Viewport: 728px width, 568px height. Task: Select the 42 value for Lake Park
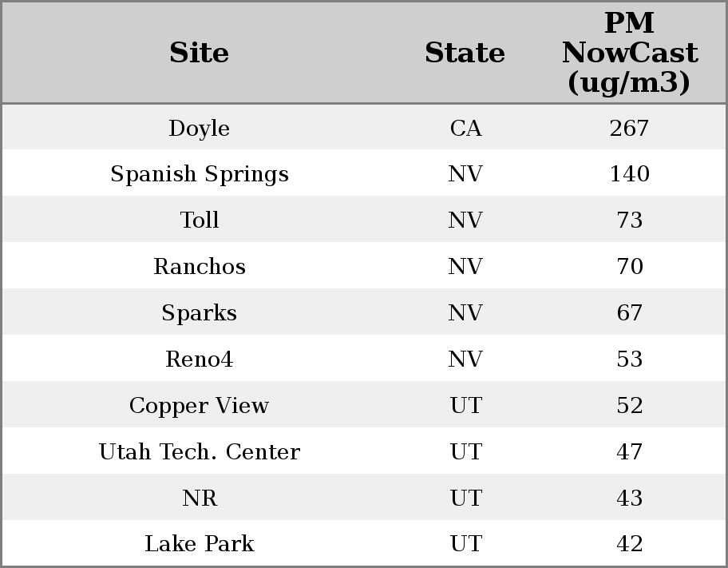(x=629, y=544)
